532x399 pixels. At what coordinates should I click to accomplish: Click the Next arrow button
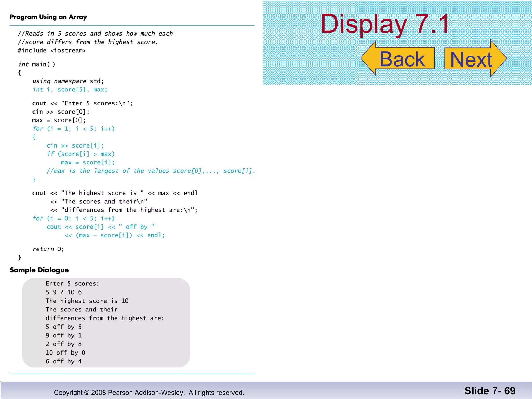coord(476,58)
